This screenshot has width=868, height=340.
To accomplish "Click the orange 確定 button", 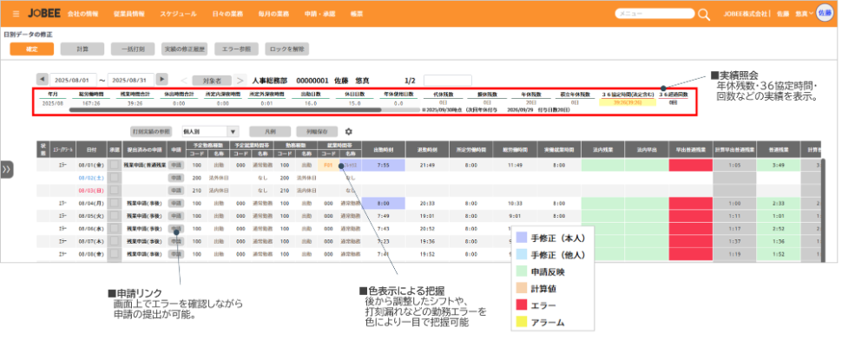I will (32, 49).
